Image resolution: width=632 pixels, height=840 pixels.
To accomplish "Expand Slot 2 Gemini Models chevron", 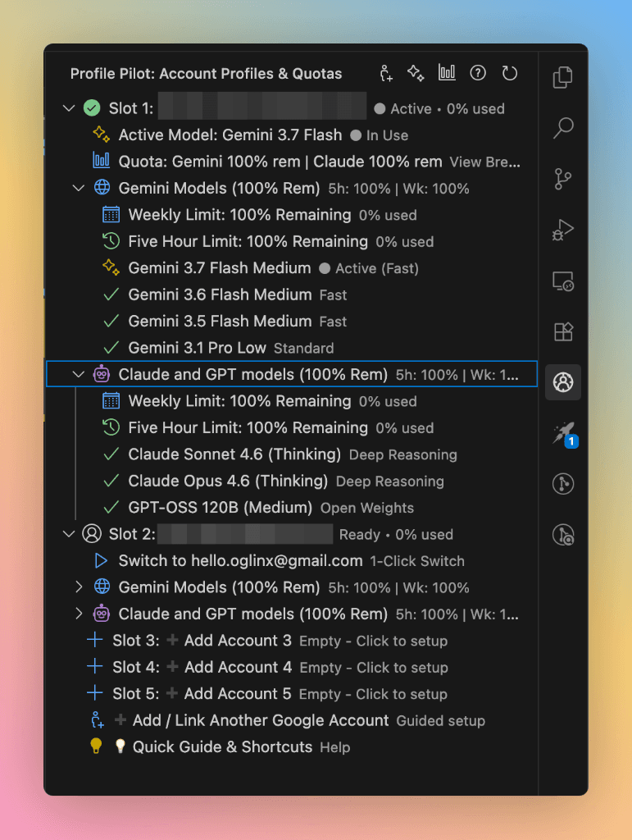I will (79, 587).
